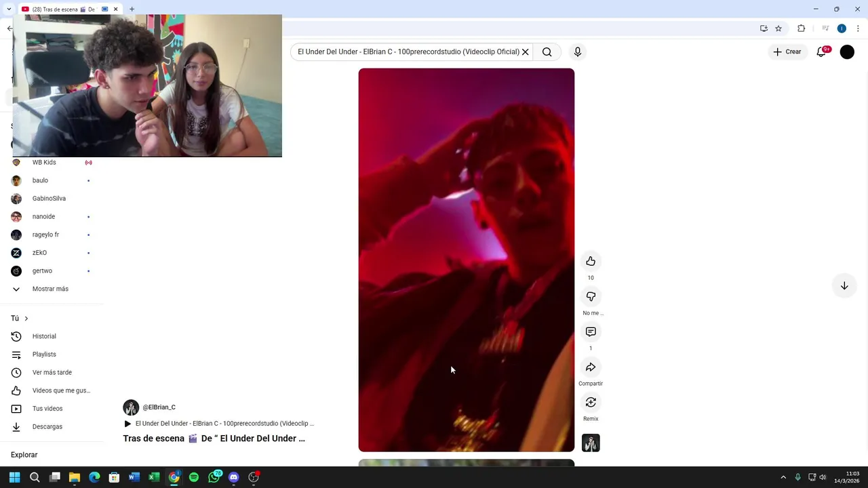
Task: Clear the YouTube search box with the X
Action: pyautogui.click(x=525, y=52)
